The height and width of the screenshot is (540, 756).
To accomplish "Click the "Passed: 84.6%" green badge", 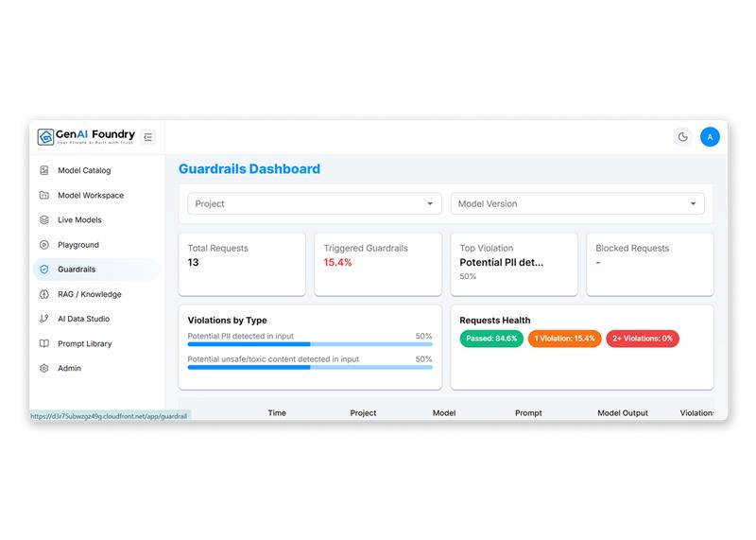I will click(x=491, y=339).
